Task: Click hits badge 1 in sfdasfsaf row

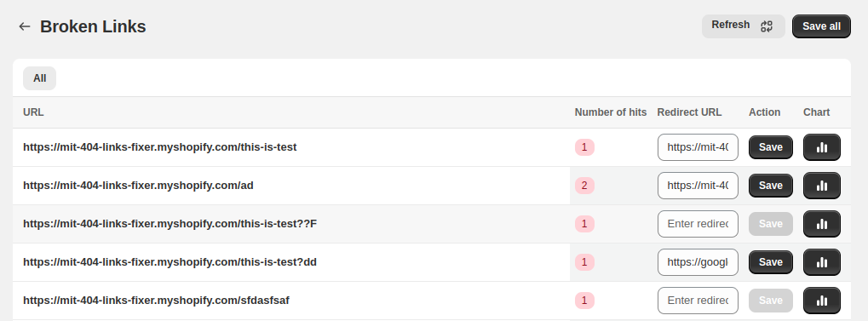Action: point(584,300)
